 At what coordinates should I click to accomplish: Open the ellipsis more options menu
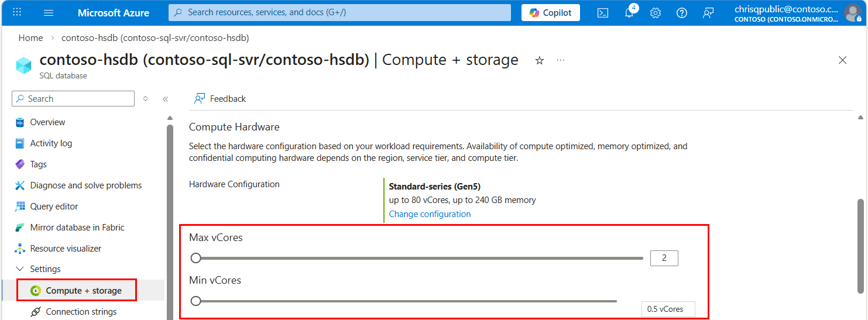point(561,60)
